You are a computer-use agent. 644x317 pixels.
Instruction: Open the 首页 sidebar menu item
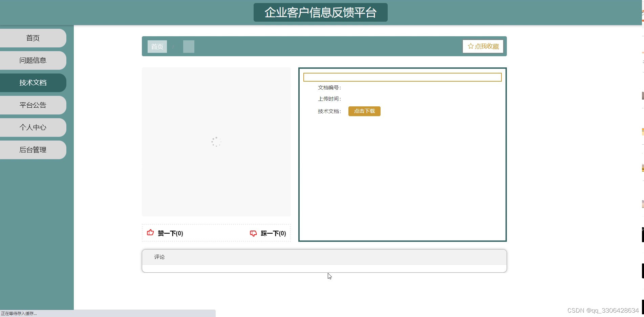33,38
